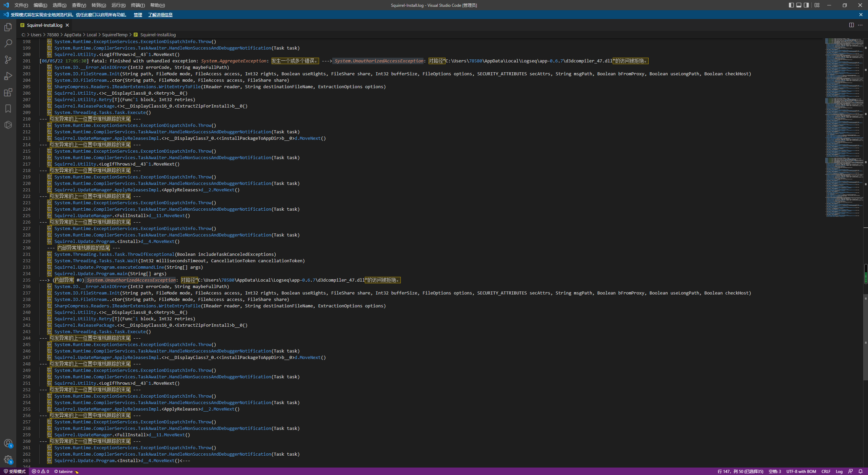Open the Extensions view
This screenshot has width=868, height=475.
coord(8,92)
